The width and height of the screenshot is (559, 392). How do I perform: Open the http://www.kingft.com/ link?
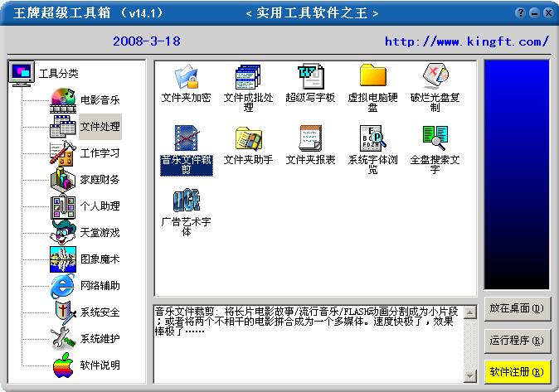point(467,41)
